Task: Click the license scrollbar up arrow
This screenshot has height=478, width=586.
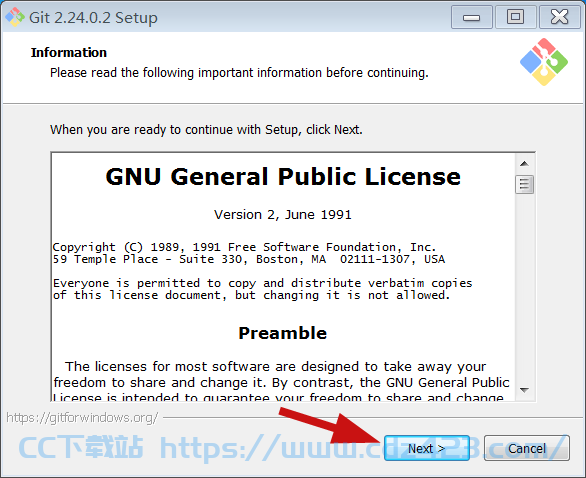Action: click(524, 164)
